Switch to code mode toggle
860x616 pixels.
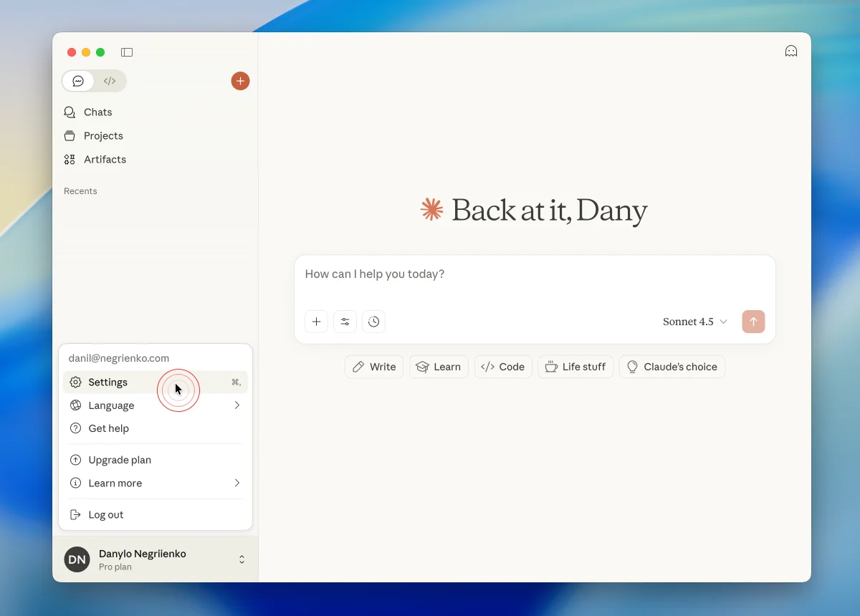[110, 81]
